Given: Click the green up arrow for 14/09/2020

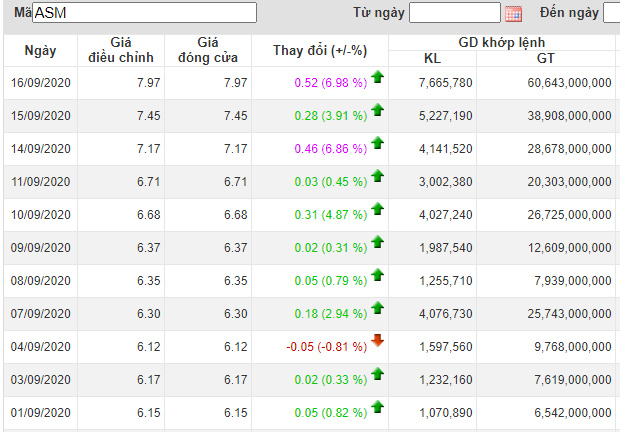Looking at the screenshot, I should (x=378, y=143).
